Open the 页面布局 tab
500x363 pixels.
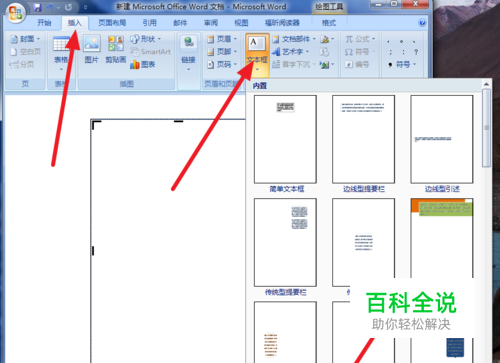click(112, 23)
